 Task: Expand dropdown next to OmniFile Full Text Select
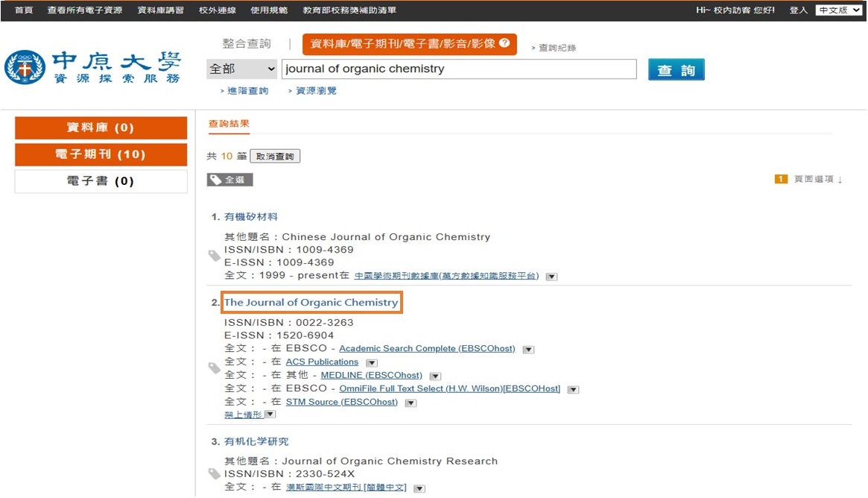point(574,389)
